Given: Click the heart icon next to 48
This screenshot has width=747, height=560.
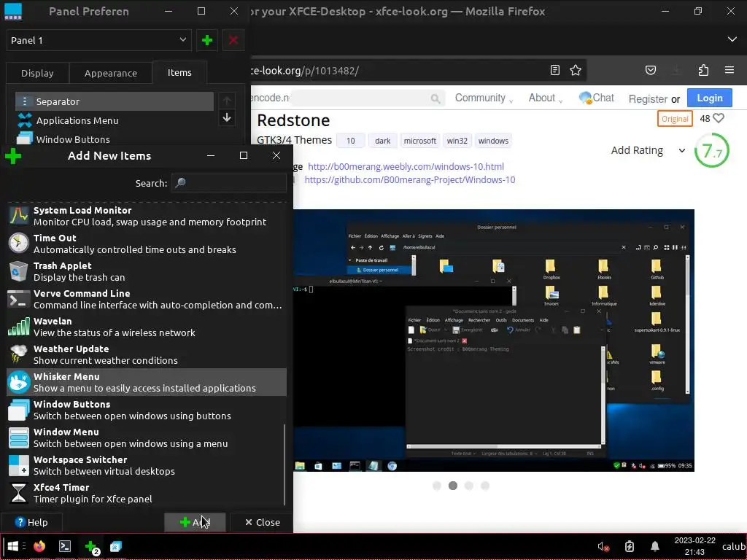Looking at the screenshot, I should tap(719, 118).
